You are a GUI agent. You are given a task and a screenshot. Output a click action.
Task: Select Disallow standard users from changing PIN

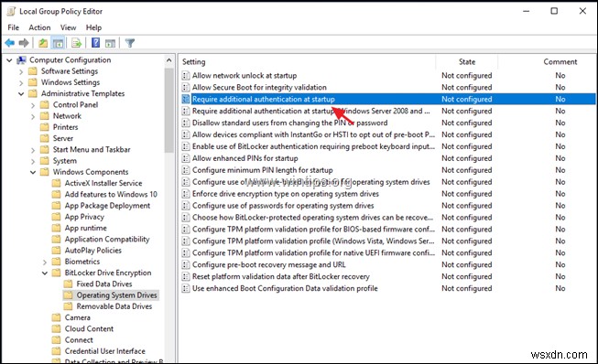[290, 123]
